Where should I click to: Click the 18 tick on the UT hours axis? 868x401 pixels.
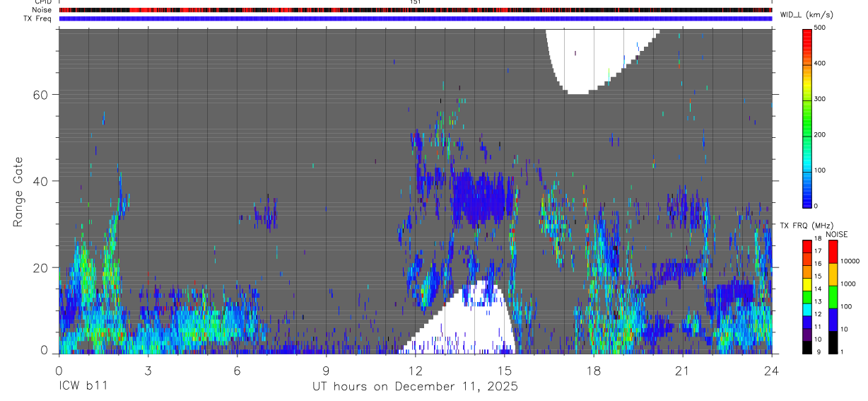tap(594, 370)
